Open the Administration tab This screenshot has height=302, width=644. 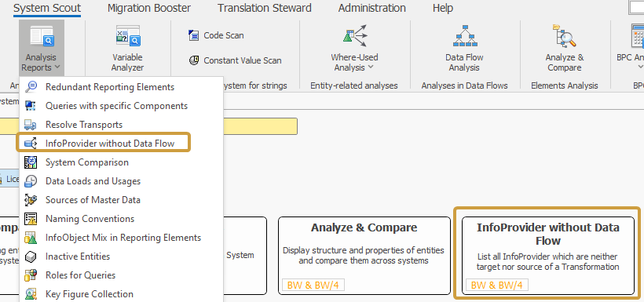point(372,8)
